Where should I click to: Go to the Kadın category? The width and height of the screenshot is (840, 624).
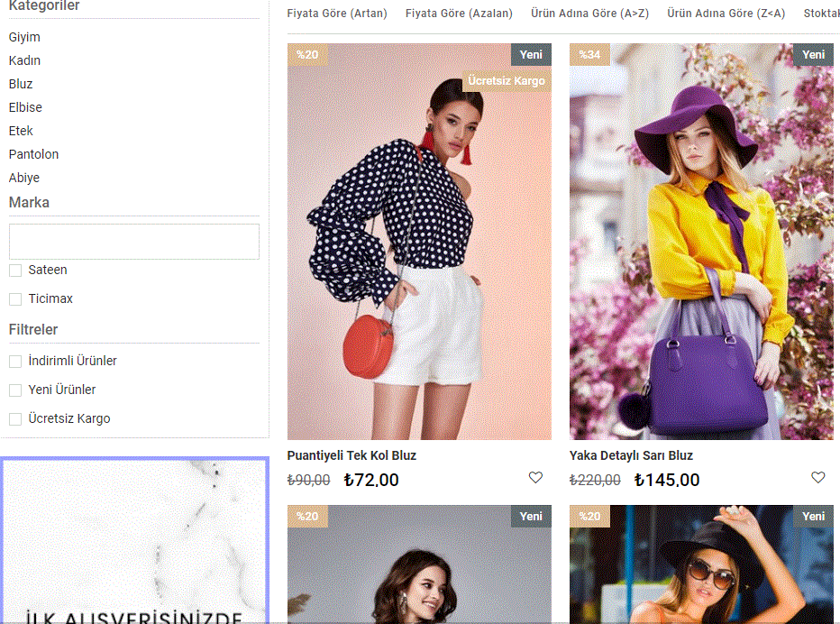(24, 60)
